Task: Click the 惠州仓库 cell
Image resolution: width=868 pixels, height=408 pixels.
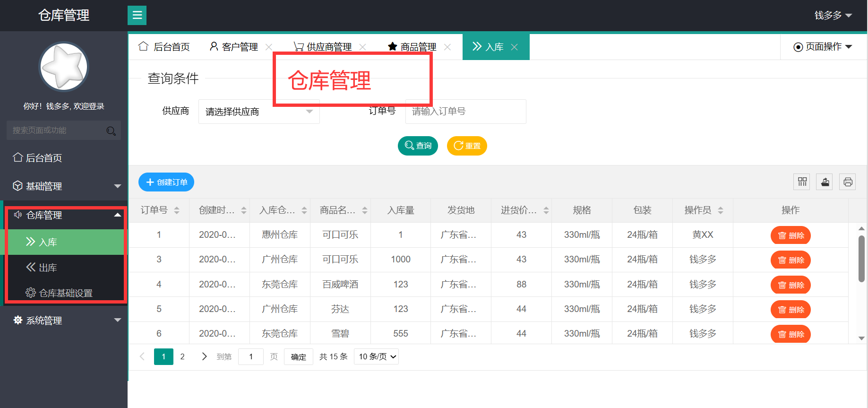Action: [x=280, y=235]
